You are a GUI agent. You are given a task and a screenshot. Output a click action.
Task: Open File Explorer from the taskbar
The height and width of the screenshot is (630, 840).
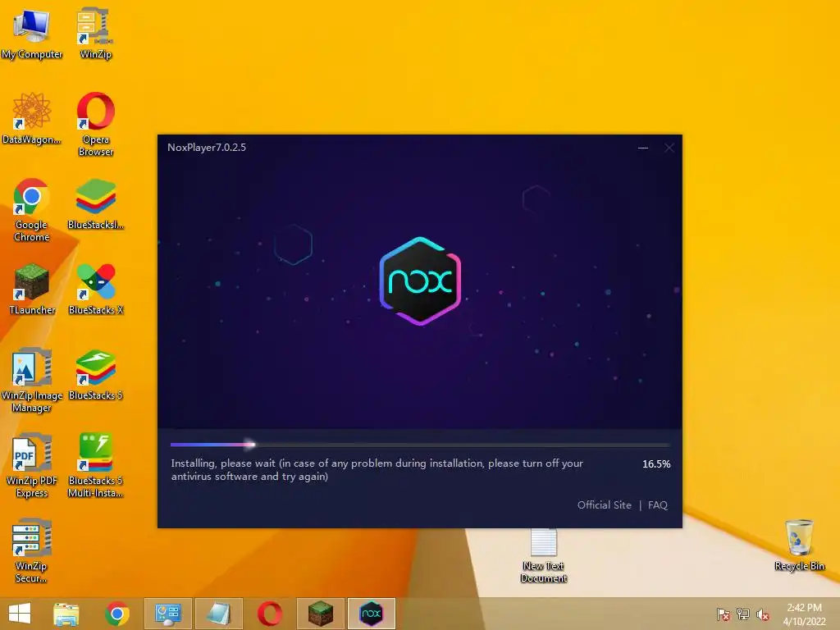click(66, 614)
